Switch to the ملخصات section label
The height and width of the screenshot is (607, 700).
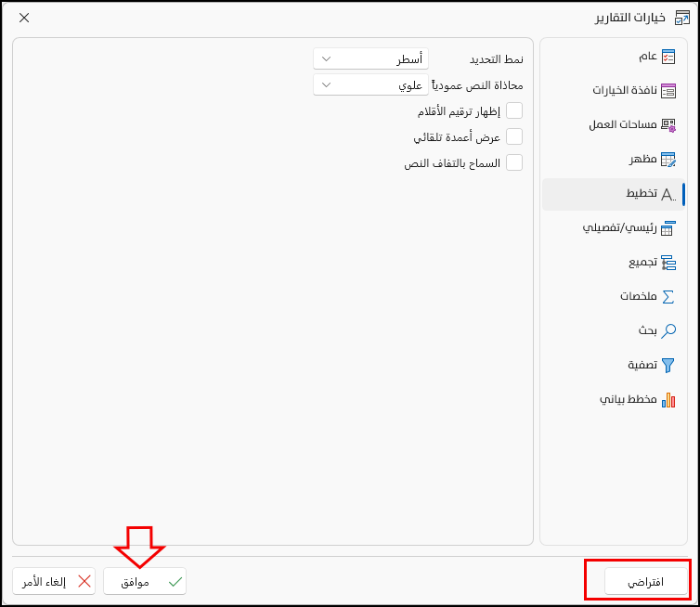click(x=639, y=296)
